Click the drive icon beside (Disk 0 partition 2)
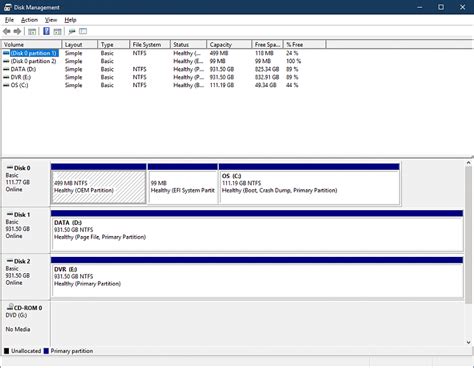This screenshot has width=474, height=368. (x=6, y=61)
